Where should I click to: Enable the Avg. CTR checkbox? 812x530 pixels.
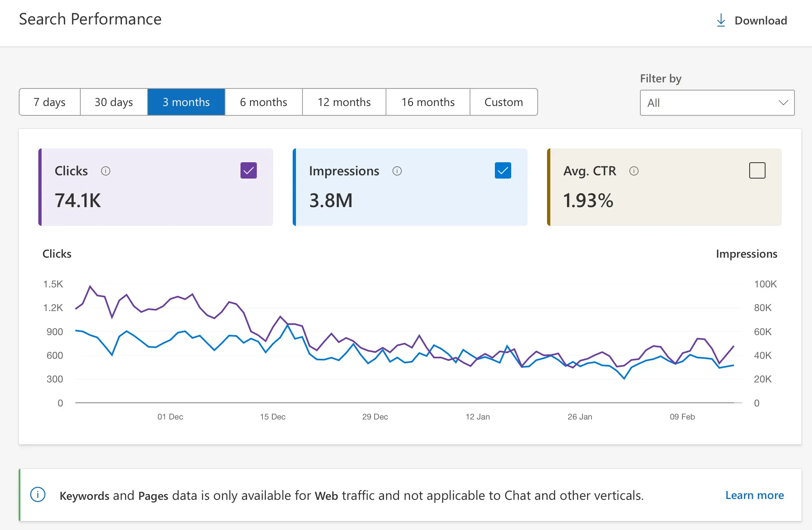[757, 170]
